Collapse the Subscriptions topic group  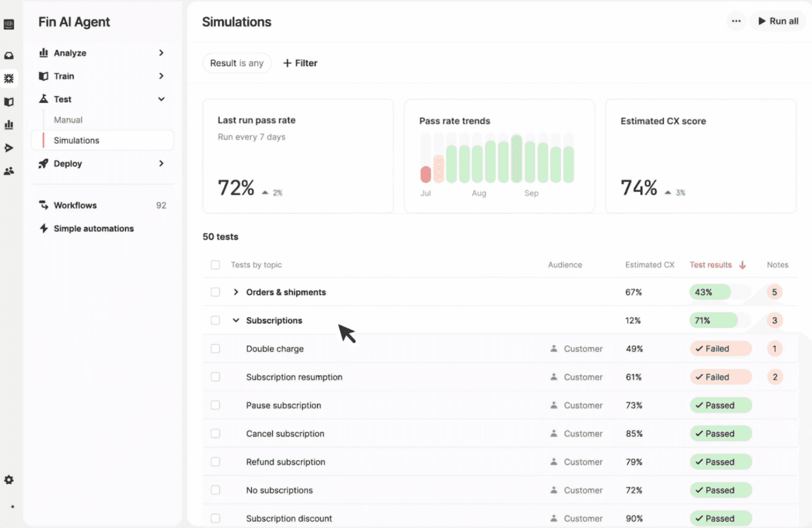236,320
